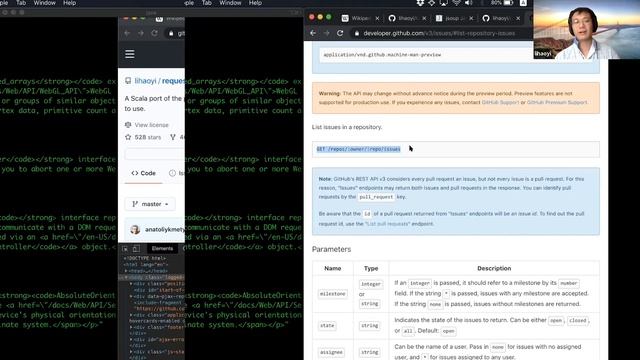Toggle the DevTools device toolbar icon
The width and height of the screenshot is (640, 360).
[x=136, y=249]
